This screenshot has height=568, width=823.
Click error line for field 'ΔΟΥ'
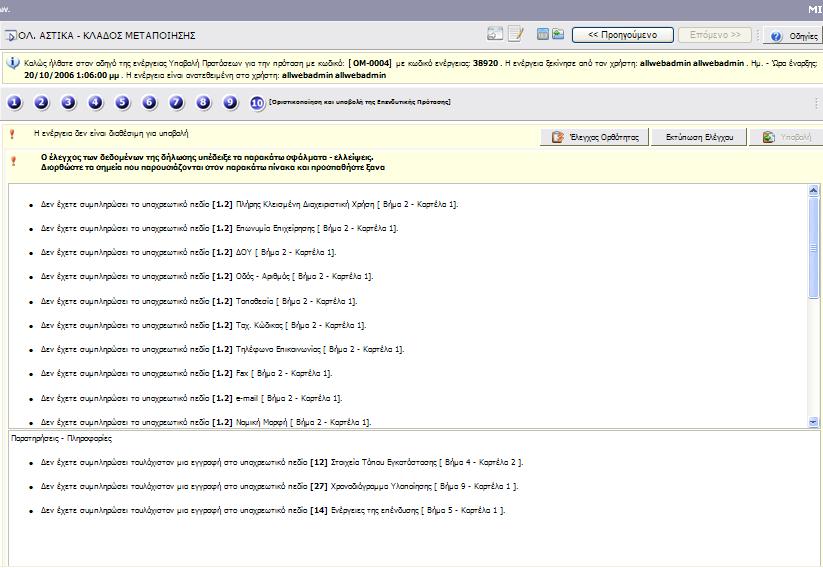point(188,253)
